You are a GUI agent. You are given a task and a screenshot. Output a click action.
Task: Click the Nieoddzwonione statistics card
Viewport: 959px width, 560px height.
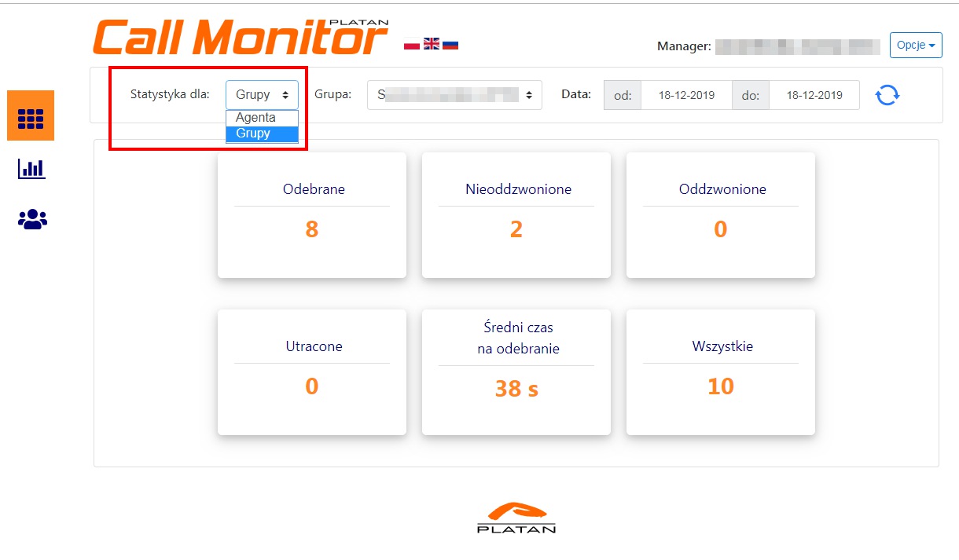(516, 214)
